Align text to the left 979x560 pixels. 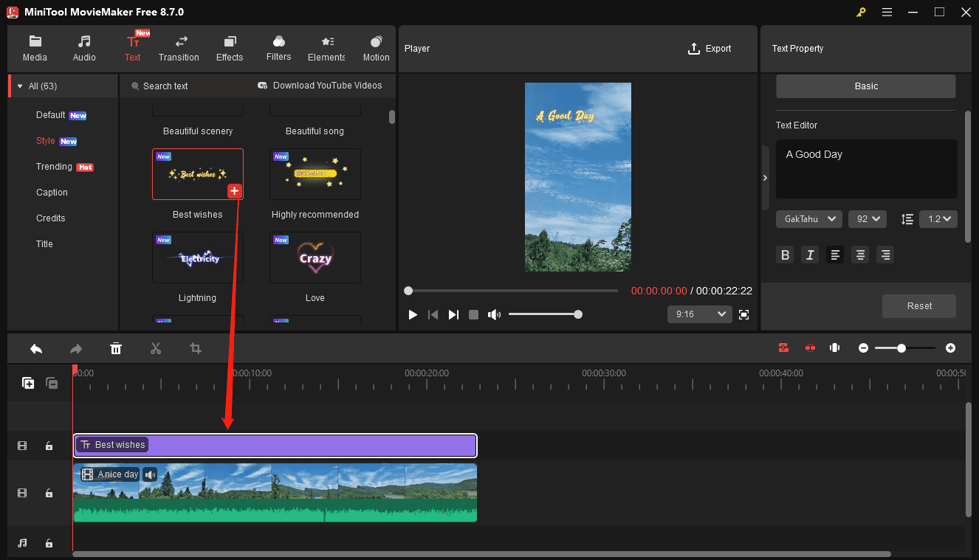point(835,255)
